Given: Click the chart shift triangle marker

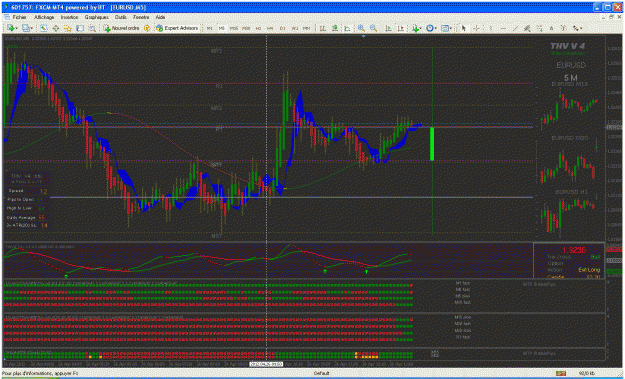Looking at the screenshot, I should click(363, 37).
